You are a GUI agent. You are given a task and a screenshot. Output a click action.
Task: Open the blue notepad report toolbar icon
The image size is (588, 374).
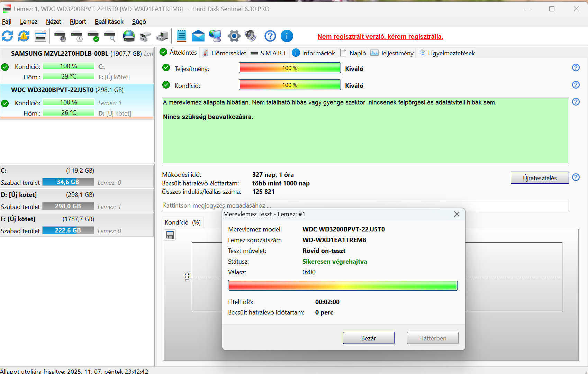181,36
